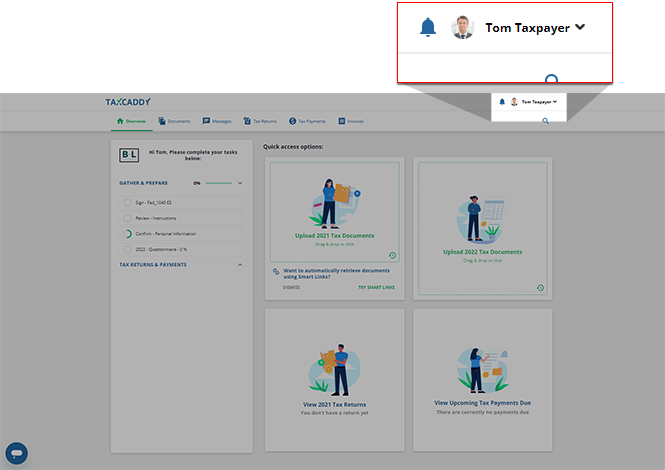Viewport: 665px width, 470px height.
Task: Click the TaxCaddy logo in the header
Action: coord(128,102)
